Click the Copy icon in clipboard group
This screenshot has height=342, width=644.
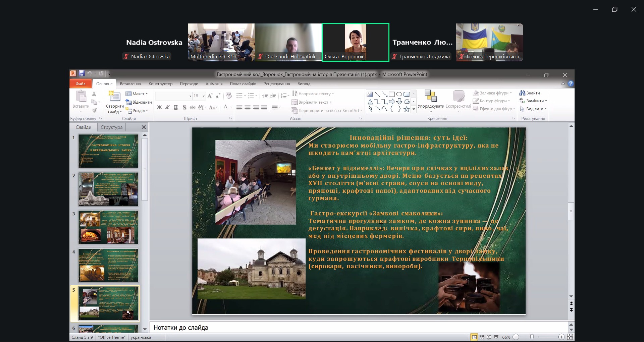click(94, 102)
